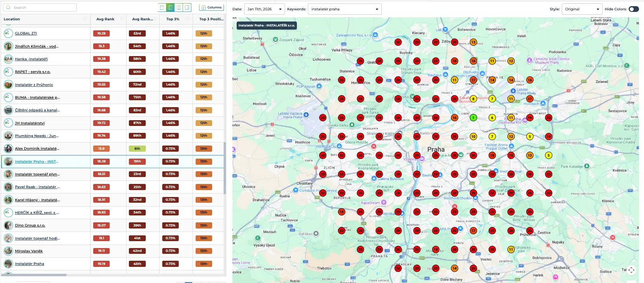
Task: Click the Pavel Raab profile avatar
Action: (x=8, y=187)
